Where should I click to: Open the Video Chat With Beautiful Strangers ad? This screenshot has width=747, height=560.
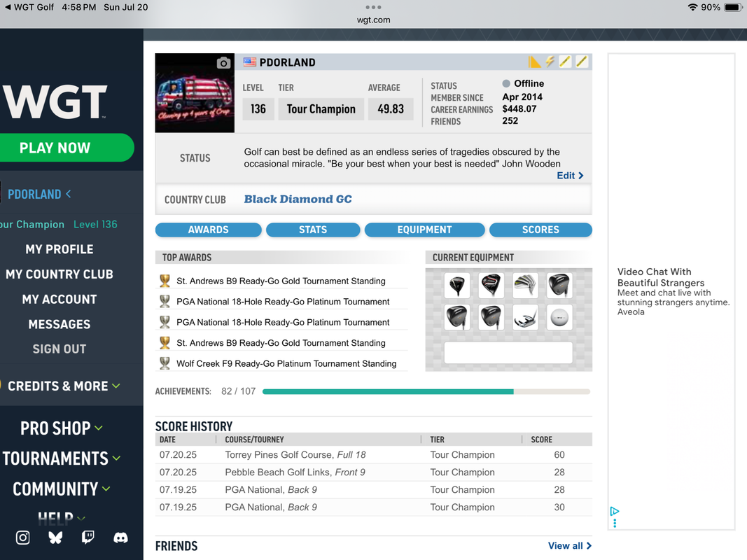[x=673, y=291]
